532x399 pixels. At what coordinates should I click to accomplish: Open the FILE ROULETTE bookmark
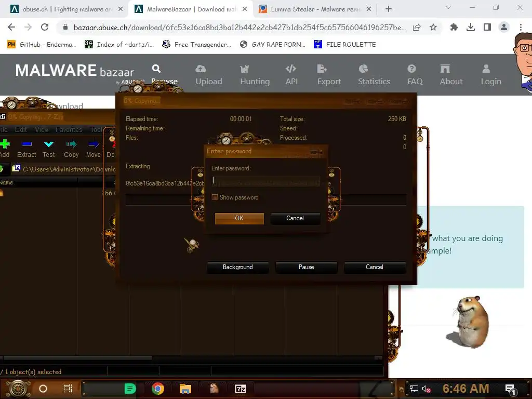[x=345, y=45]
